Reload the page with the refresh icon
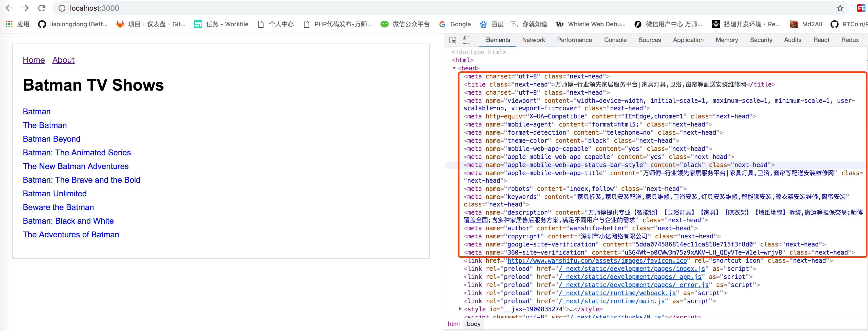Screen dimensions: 868x331 [x=42, y=8]
